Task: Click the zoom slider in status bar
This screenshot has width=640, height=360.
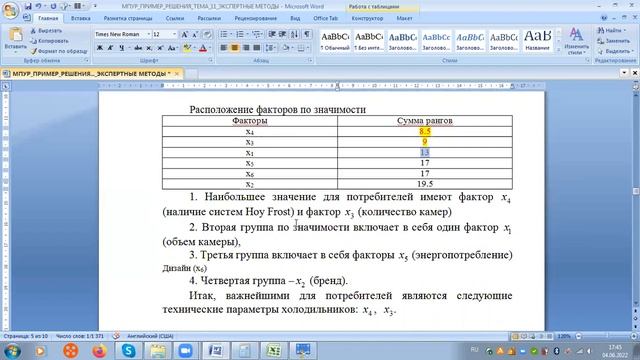Action: [607, 336]
